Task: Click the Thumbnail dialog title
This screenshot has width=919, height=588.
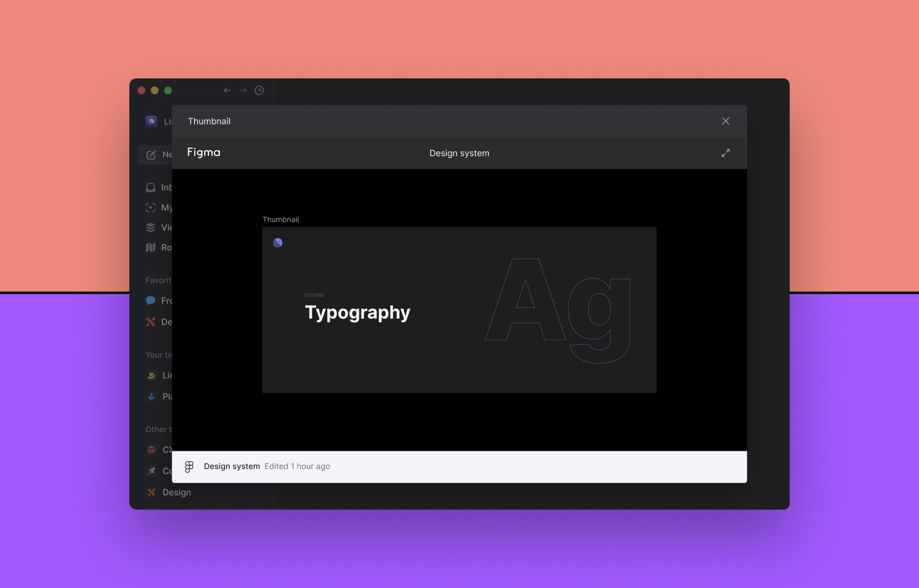Action: [210, 121]
